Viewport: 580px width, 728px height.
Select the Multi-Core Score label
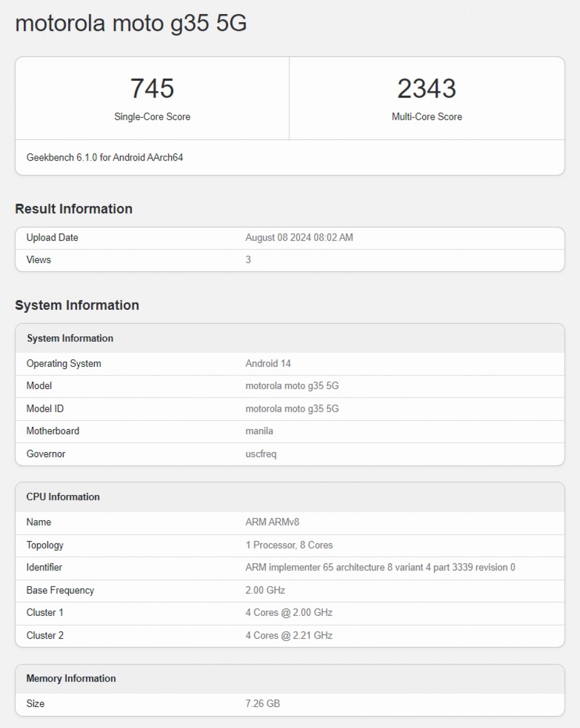(426, 116)
